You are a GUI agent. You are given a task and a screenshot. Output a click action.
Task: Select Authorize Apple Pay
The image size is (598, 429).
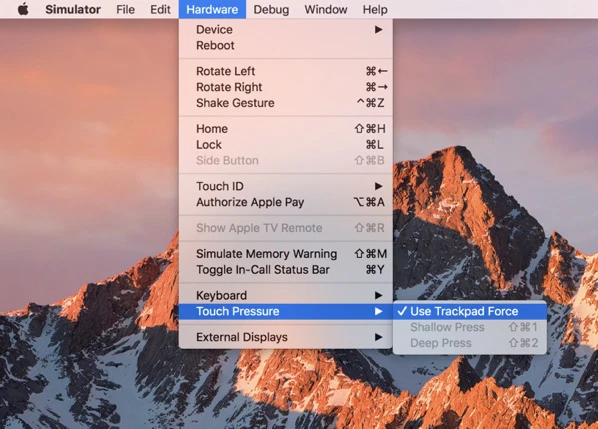pos(286,202)
